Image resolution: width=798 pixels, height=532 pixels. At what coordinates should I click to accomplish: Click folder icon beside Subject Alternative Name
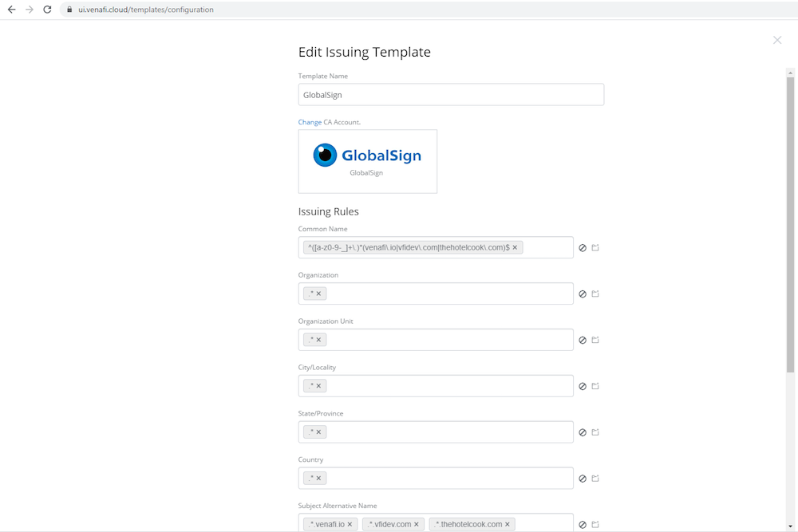[x=595, y=524]
